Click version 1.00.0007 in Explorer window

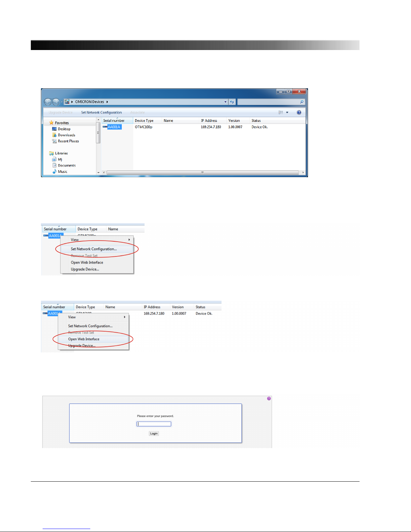[x=235, y=127]
